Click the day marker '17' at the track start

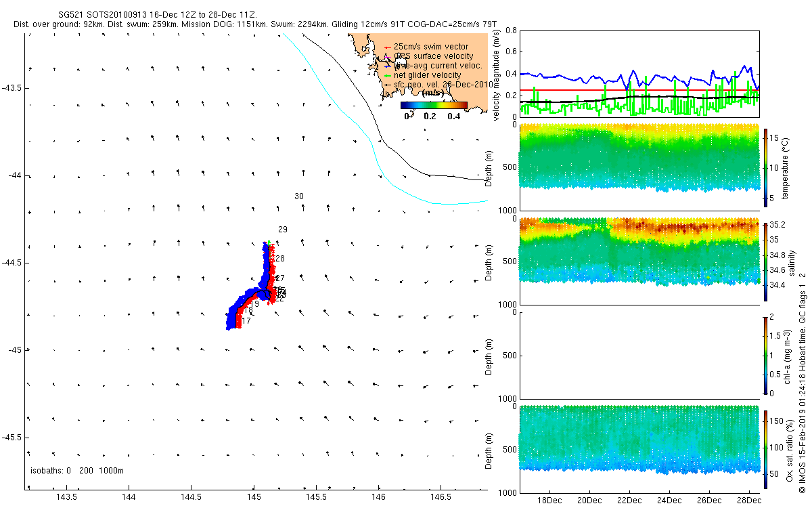click(246, 322)
